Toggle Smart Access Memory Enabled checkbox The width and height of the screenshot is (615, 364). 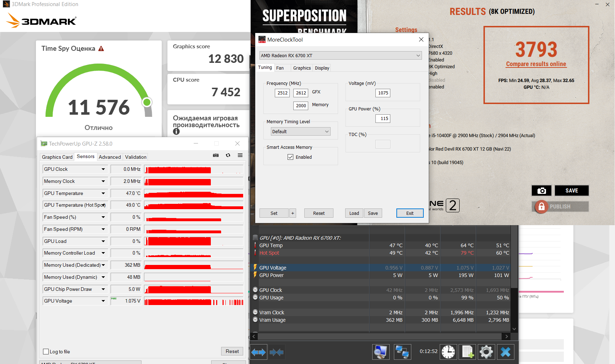pyautogui.click(x=290, y=157)
